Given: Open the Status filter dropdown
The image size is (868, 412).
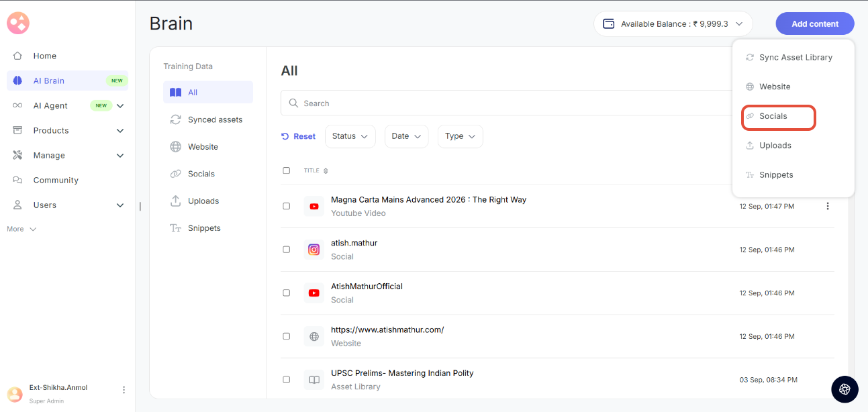Looking at the screenshot, I should [350, 136].
